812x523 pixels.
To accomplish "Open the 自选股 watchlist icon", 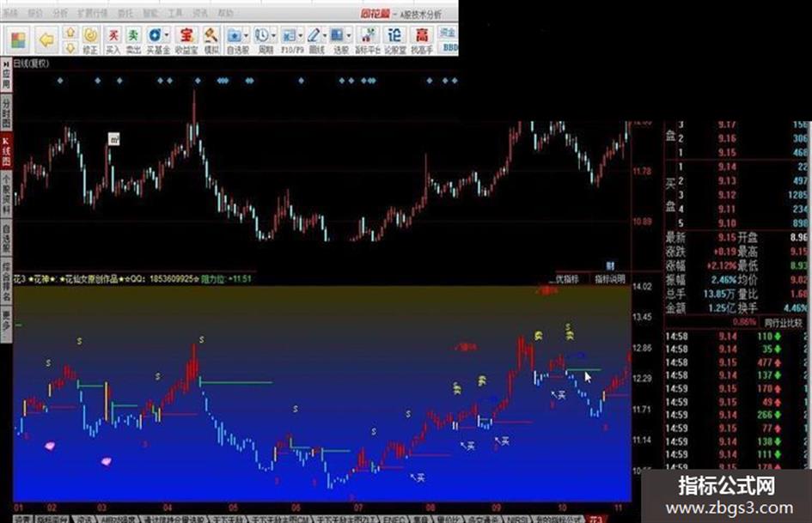I will point(235,41).
